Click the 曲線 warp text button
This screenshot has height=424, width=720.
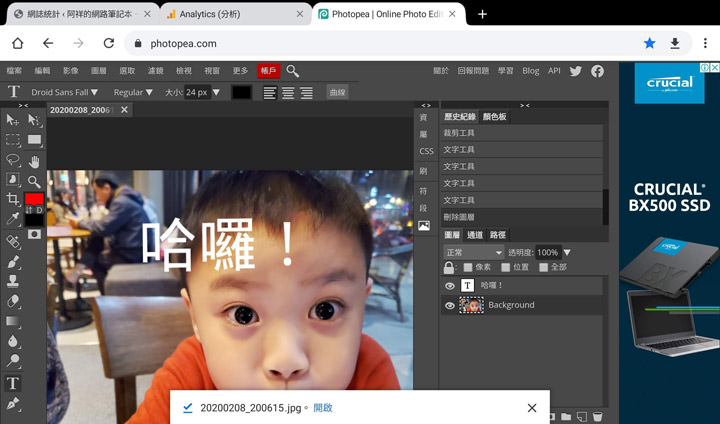(x=337, y=92)
